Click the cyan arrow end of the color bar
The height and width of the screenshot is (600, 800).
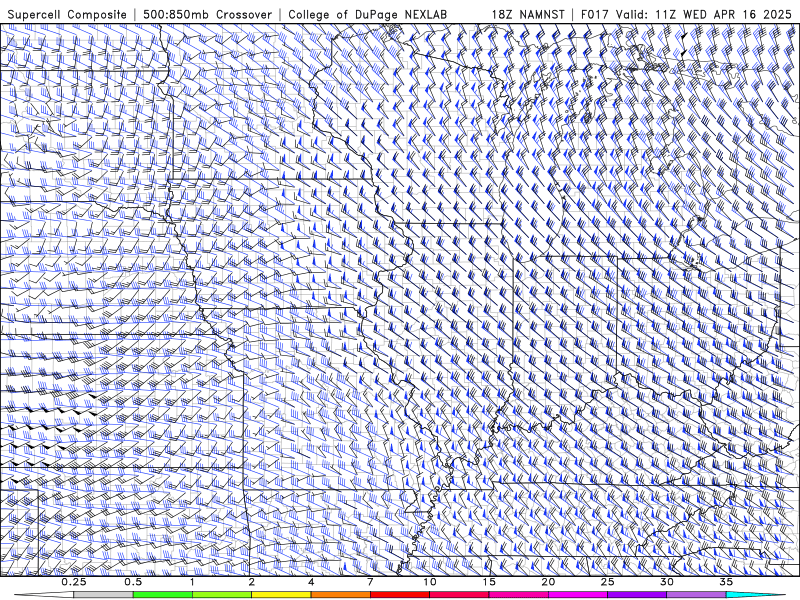pos(756,595)
